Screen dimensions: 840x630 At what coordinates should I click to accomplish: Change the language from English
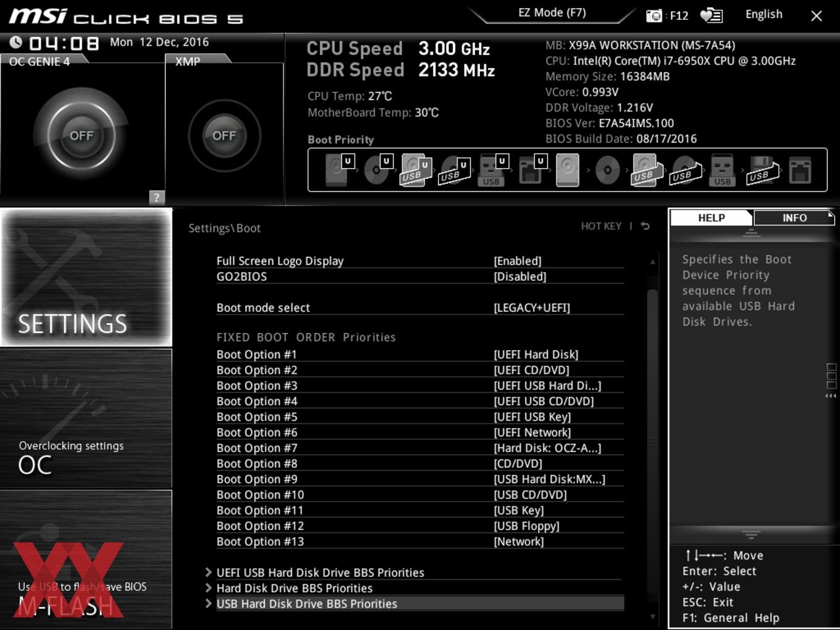tap(764, 14)
